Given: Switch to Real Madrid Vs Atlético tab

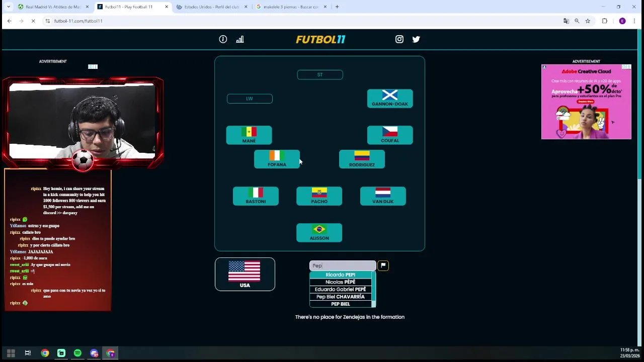Looking at the screenshot, I should tap(53, 7).
